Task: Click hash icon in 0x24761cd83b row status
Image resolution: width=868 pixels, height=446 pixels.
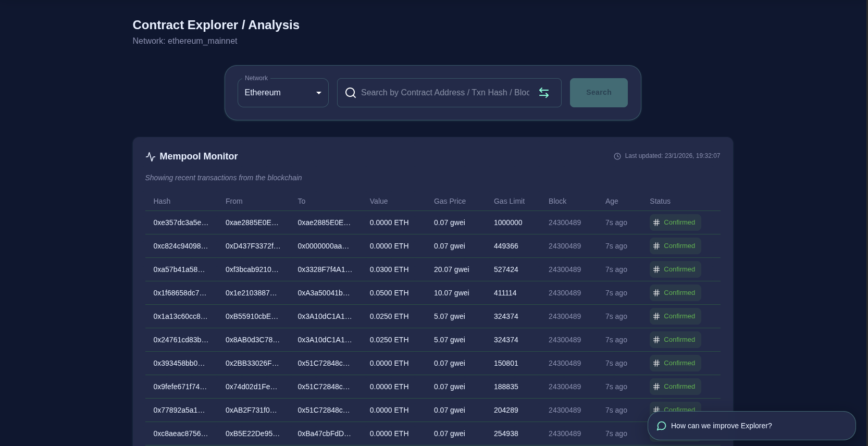Action: point(656,340)
